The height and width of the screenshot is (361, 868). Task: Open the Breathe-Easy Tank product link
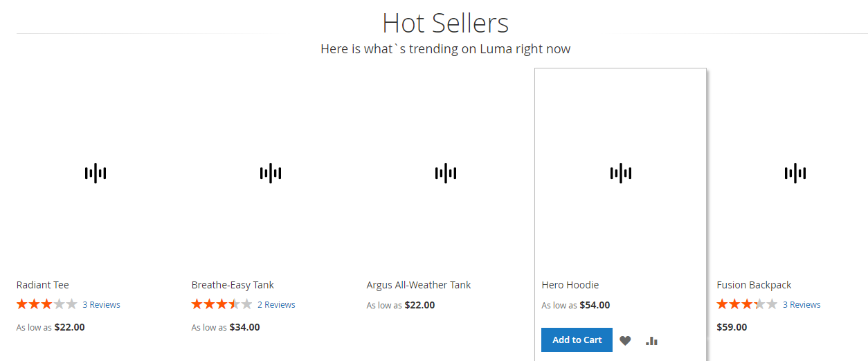(233, 285)
